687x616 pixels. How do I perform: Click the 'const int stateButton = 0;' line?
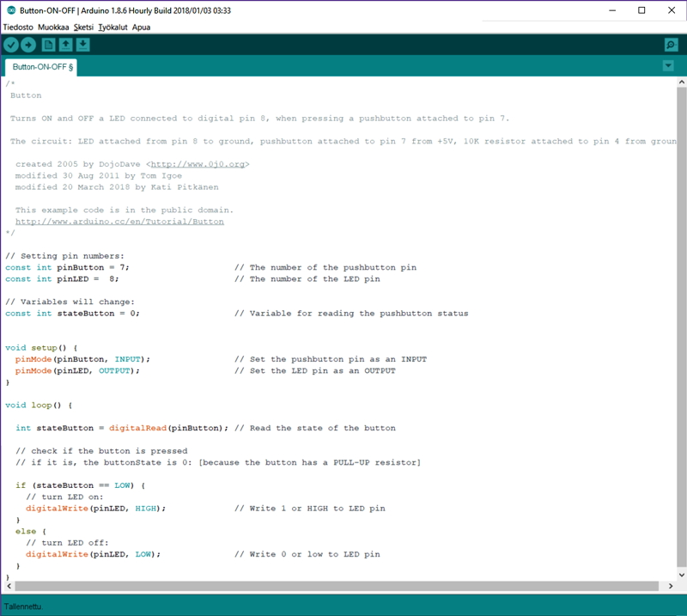pos(72,314)
